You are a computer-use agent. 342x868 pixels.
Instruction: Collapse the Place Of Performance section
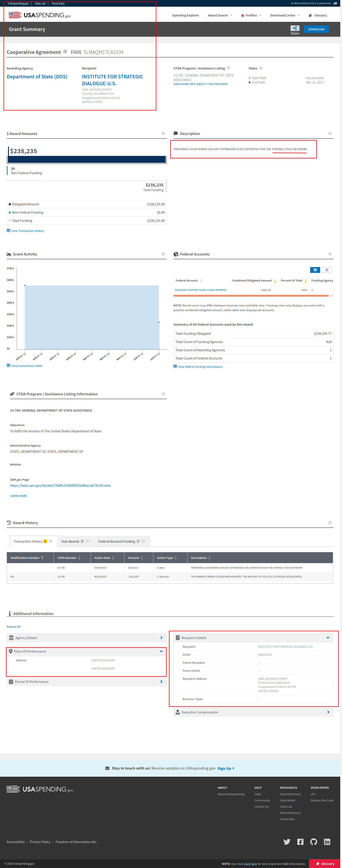click(x=87, y=651)
